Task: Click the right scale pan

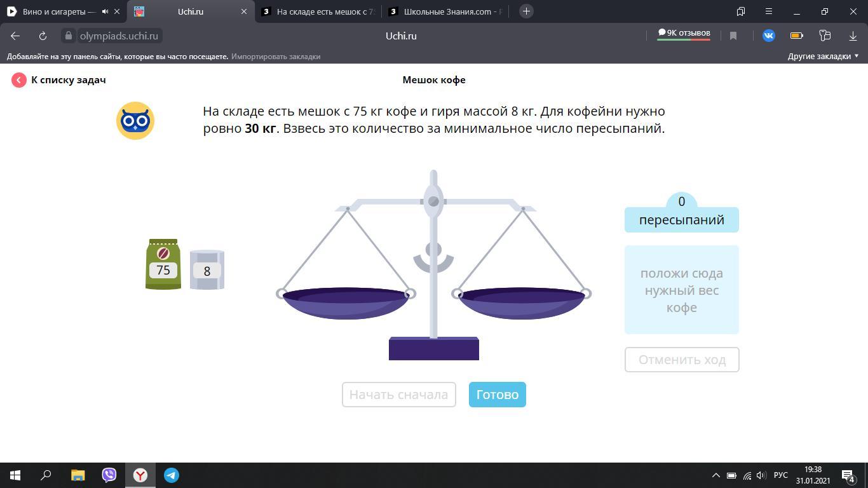Action: 522,303
